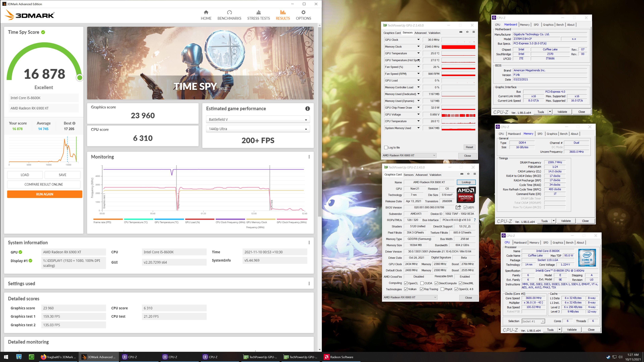Switch to Graphics tab in CPU-Z CPU window
The image size is (644, 362).
click(557, 242)
